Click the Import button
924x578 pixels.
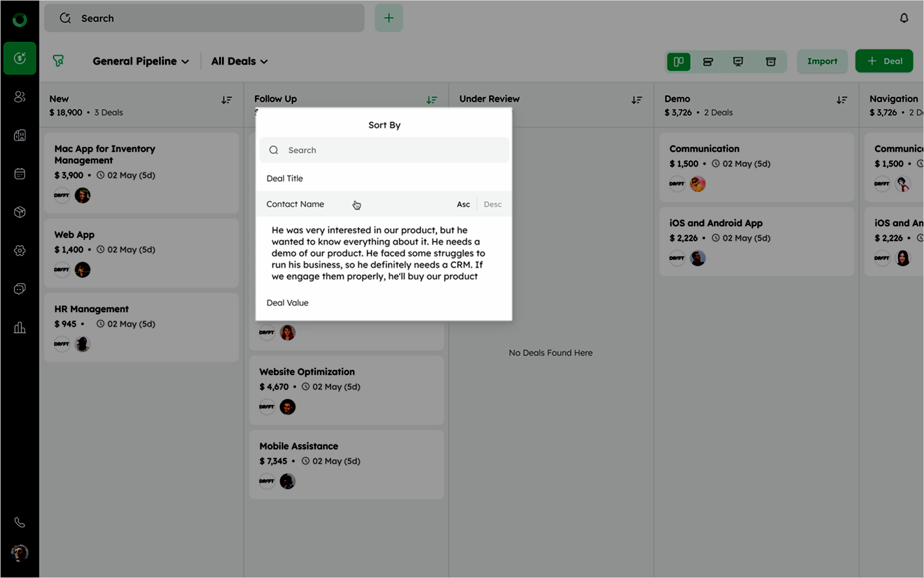click(x=822, y=61)
